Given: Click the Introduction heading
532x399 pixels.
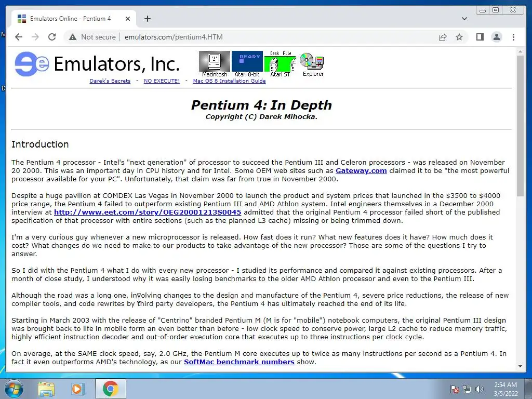Looking at the screenshot, I should click(40, 144).
